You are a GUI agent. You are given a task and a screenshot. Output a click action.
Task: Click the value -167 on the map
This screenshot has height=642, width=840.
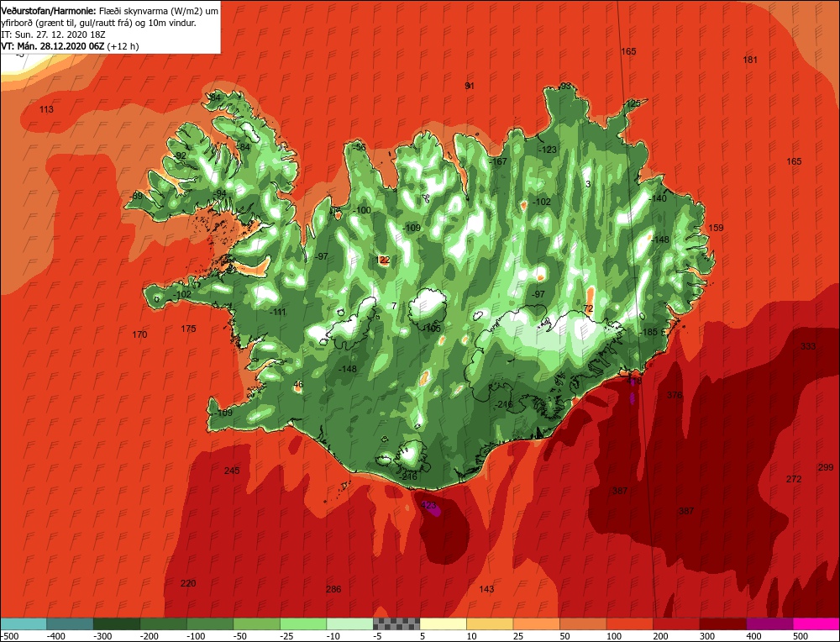pos(497,161)
